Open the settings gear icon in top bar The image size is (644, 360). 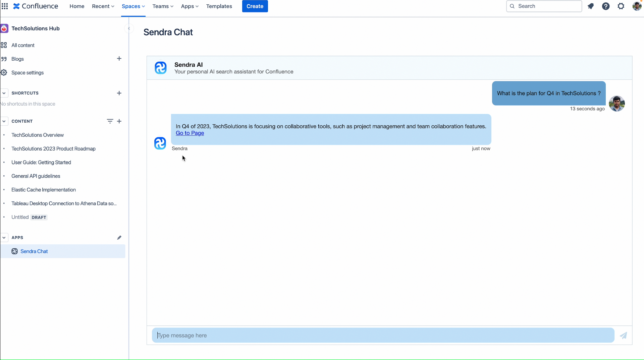[x=621, y=6]
